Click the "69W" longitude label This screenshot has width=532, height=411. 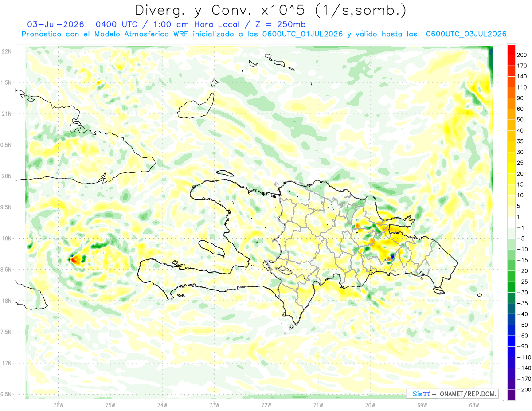422,405
